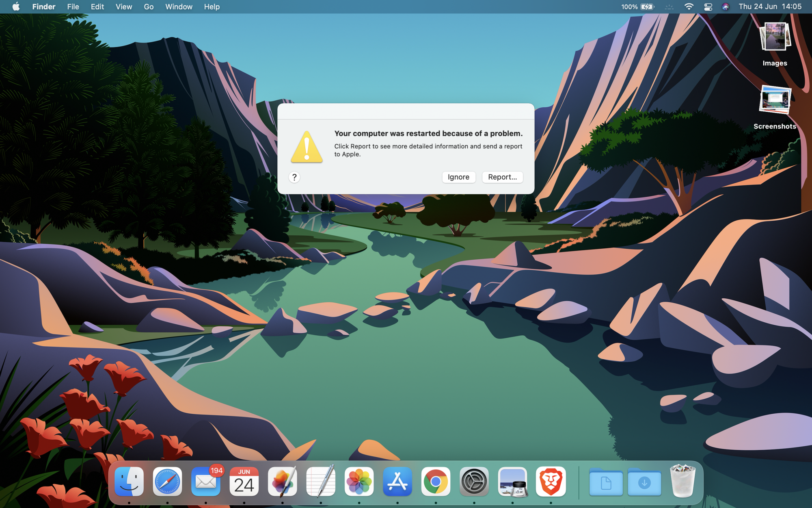This screenshot has height=508, width=812.
Task: Launch the App Store from Dock
Action: [397, 482]
